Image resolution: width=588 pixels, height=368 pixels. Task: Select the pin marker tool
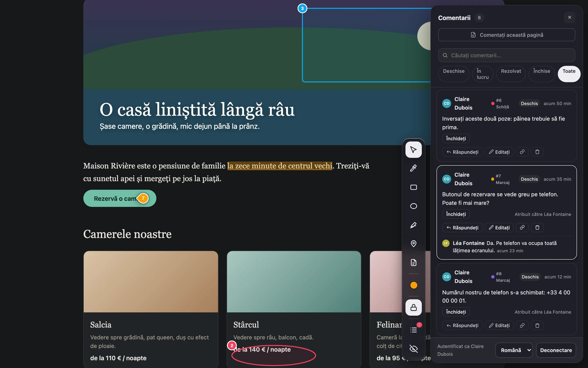[413, 244]
